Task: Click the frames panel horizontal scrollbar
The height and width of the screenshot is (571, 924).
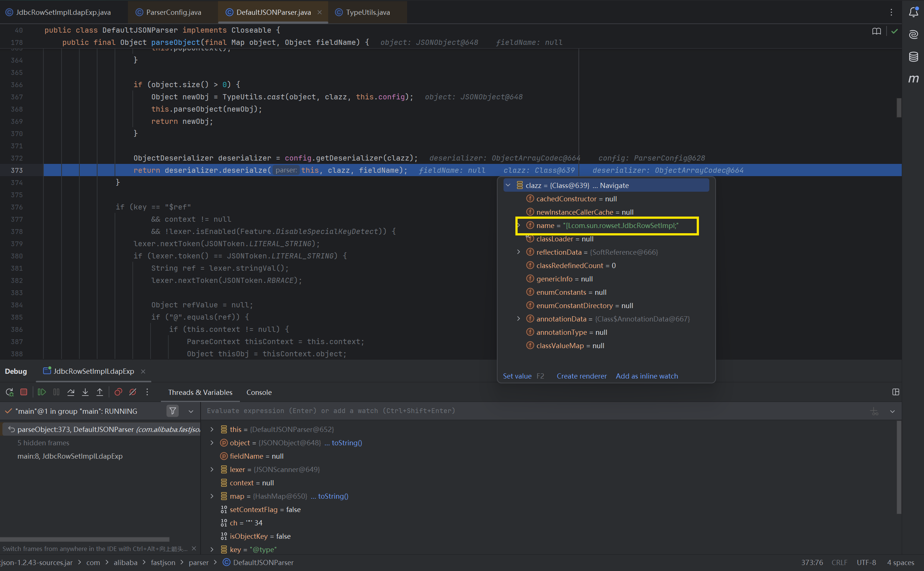Action: coord(85,539)
